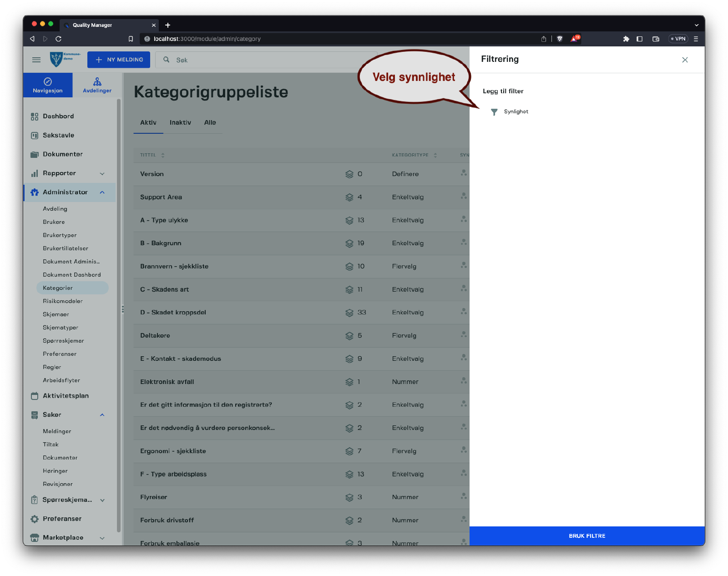The width and height of the screenshot is (728, 576).
Task: Click the Brave shield icon
Action: point(560,39)
